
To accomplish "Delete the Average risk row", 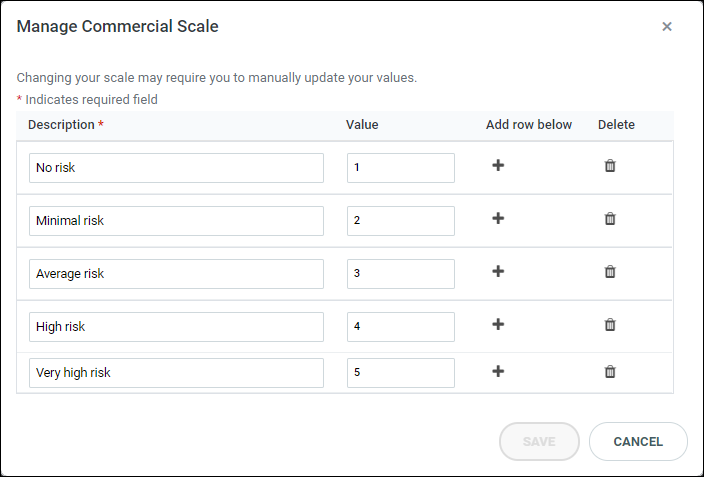I will (610, 272).
